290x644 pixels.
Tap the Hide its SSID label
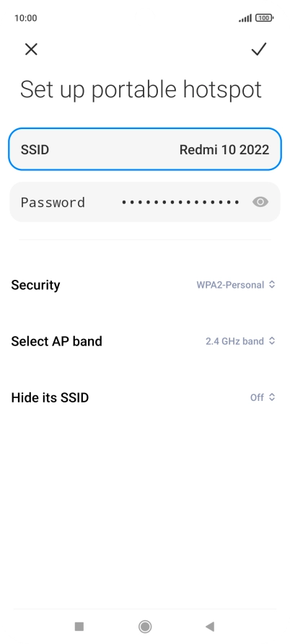click(x=50, y=397)
